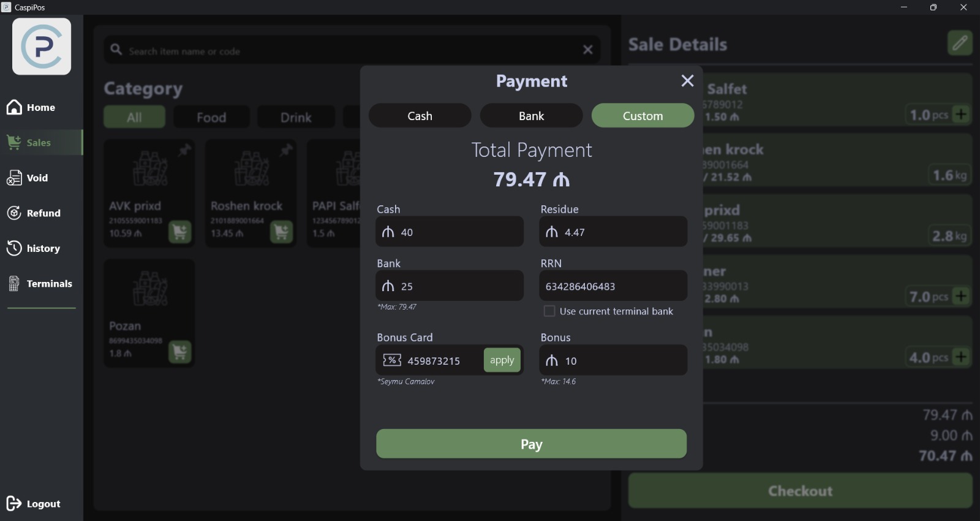Open the Void section in sidebar
This screenshot has width=980, height=521.
(37, 178)
